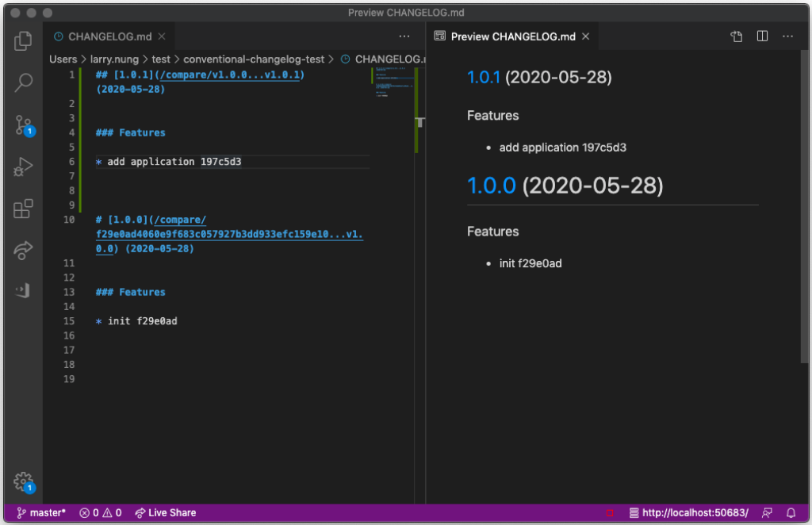Open More Actions in CHANGELOG.md editor group
Viewport: 812px width, 525px height.
click(x=404, y=36)
